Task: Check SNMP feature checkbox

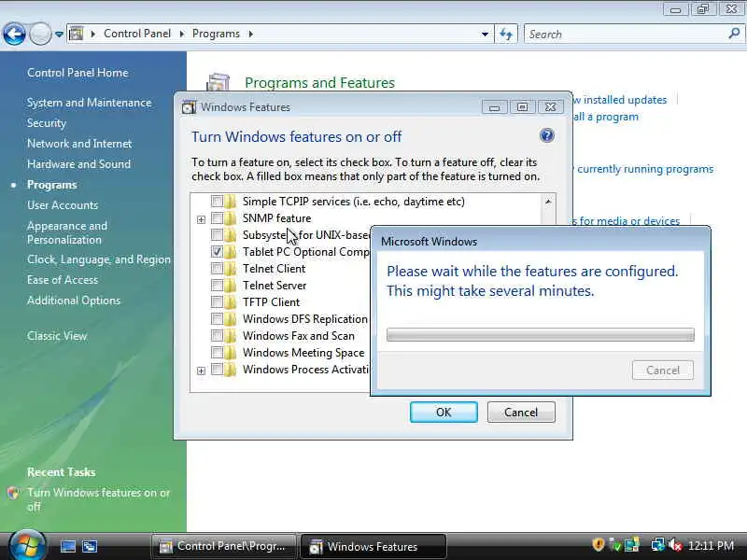Action: tap(217, 218)
